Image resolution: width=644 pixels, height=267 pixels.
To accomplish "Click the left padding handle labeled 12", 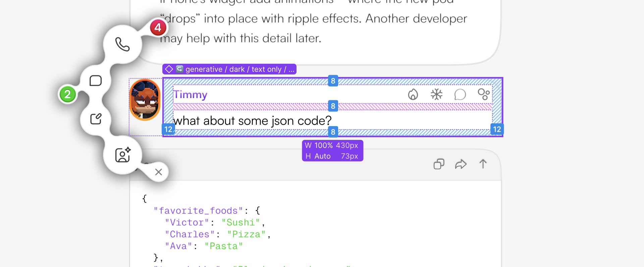I will 168,129.
